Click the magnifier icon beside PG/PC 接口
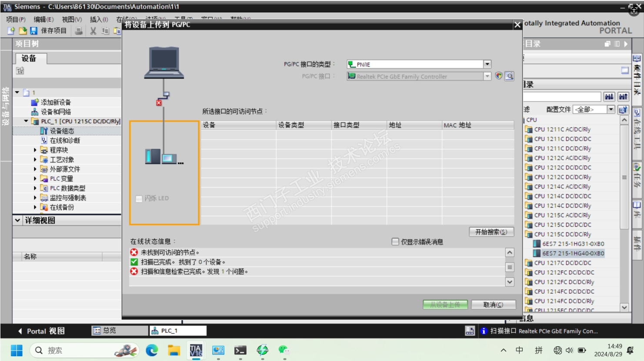 (509, 76)
